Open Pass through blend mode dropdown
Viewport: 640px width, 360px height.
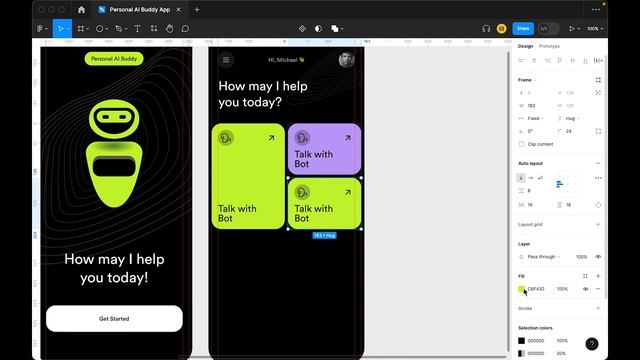click(x=544, y=257)
